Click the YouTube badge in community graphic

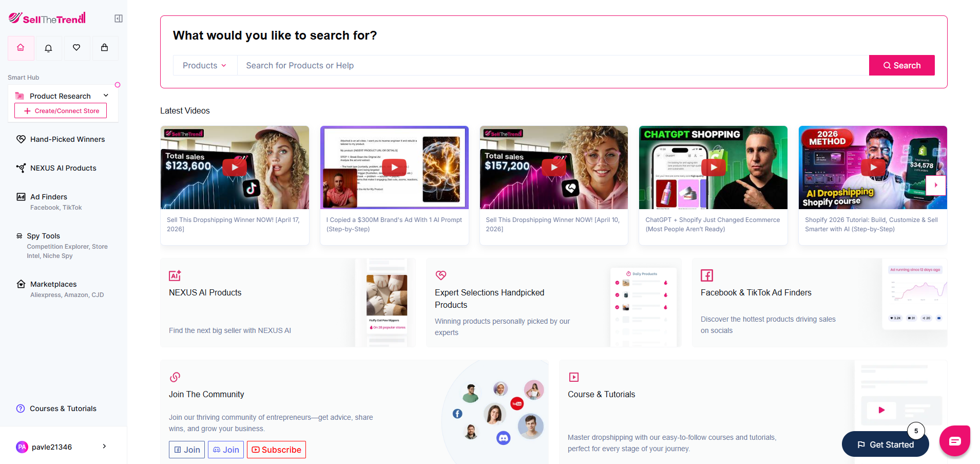click(517, 404)
